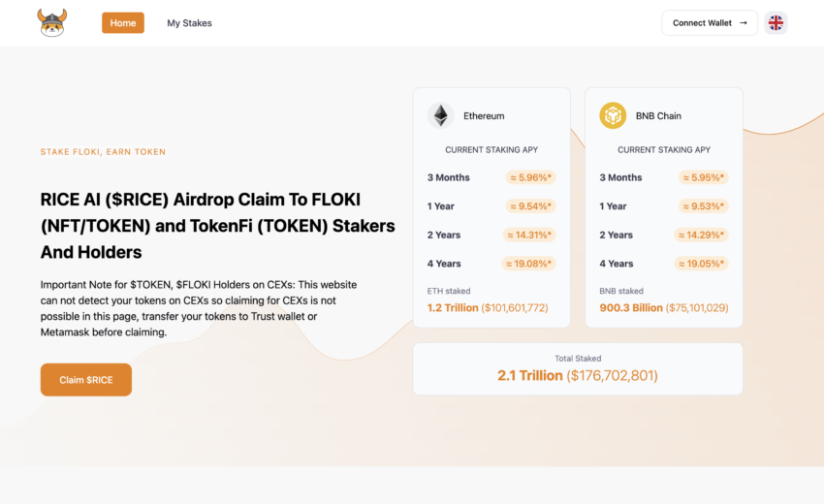
Task: Click the 1 Year label under BNB Chain
Action: [613, 206]
